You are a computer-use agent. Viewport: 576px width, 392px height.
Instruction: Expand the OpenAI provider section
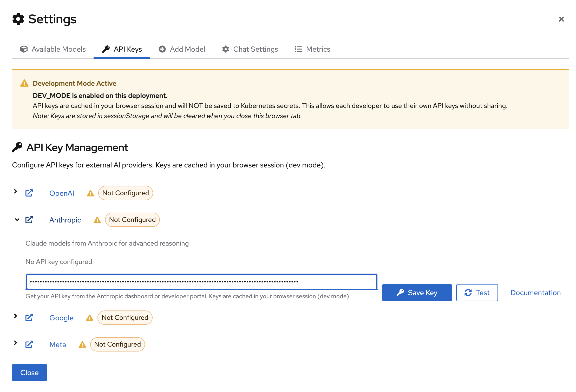[x=15, y=191]
